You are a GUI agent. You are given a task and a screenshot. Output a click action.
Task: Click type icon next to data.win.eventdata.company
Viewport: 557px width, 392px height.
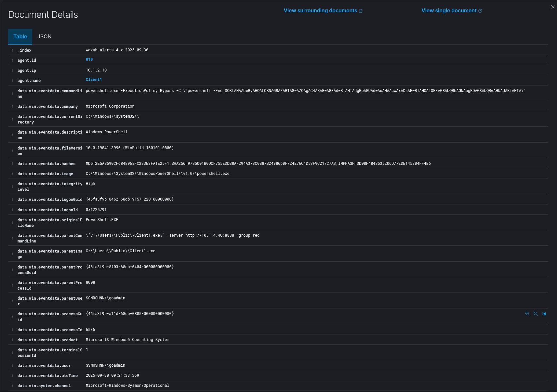tap(12, 107)
